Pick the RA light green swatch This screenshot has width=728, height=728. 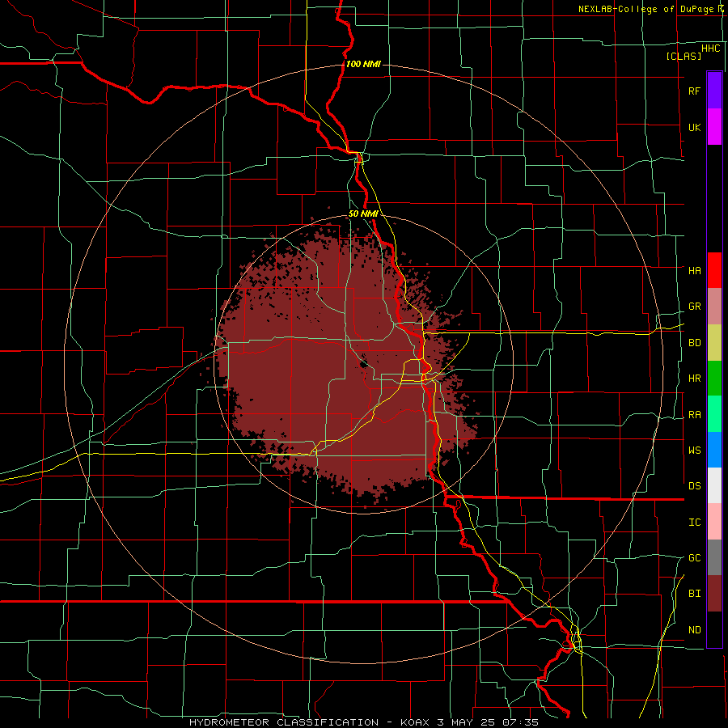click(714, 414)
